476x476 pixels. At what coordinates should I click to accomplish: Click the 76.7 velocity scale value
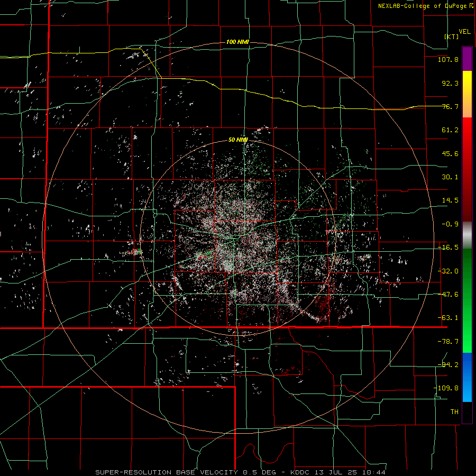click(x=450, y=106)
